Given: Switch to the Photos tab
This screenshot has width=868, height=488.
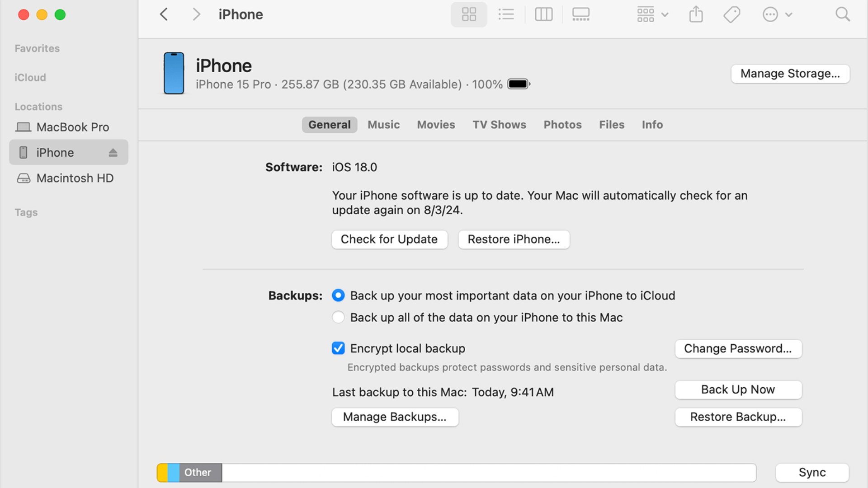Looking at the screenshot, I should click(562, 125).
